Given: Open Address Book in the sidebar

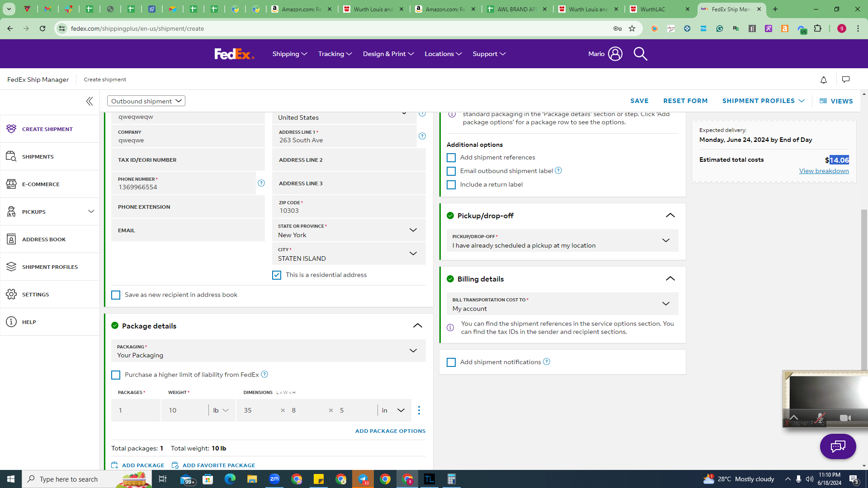Looking at the screenshot, I should coord(50,239).
